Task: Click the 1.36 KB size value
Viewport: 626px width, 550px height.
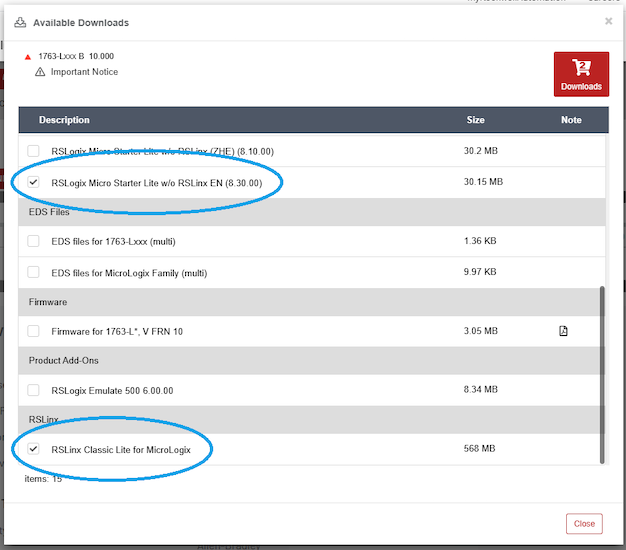Action: tap(480, 241)
